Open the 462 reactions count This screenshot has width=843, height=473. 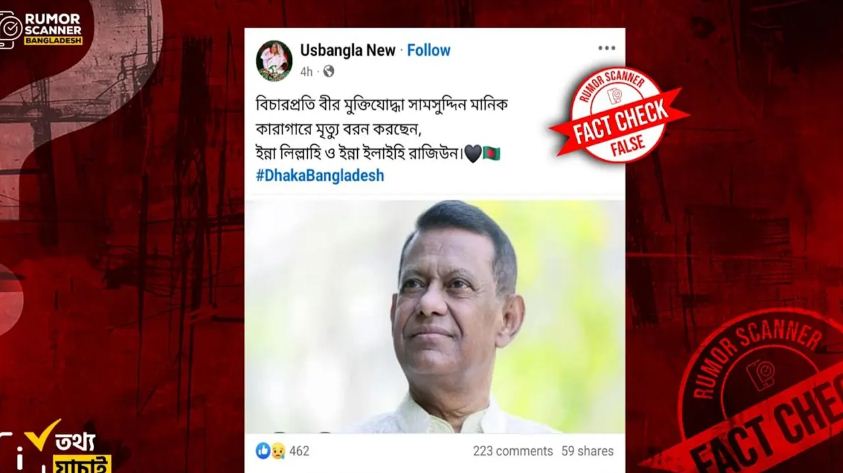[x=299, y=451]
